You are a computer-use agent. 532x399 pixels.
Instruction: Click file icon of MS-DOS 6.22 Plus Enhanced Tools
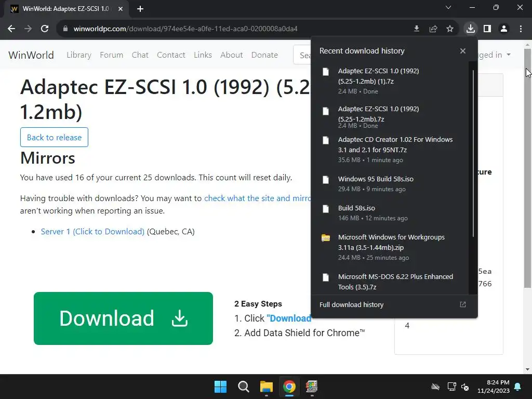[326, 277]
